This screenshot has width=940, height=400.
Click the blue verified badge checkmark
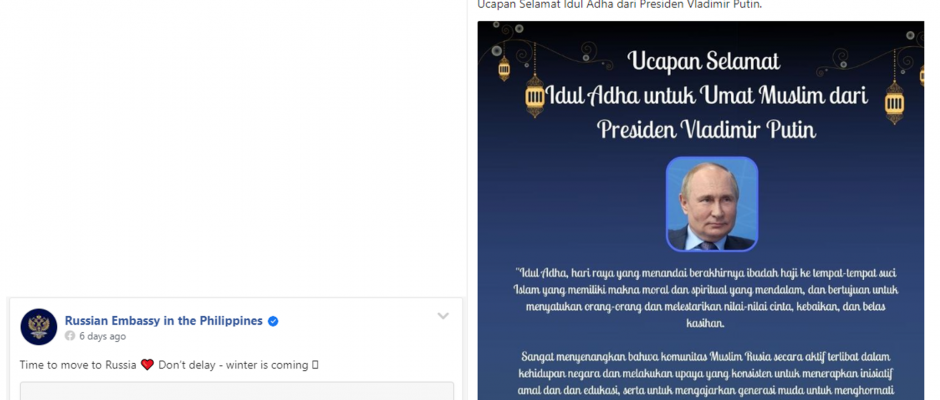273,321
